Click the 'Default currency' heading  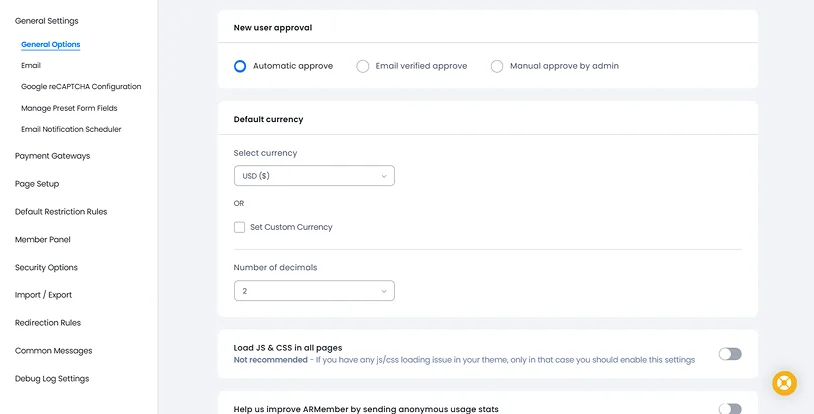coord(268,119)
